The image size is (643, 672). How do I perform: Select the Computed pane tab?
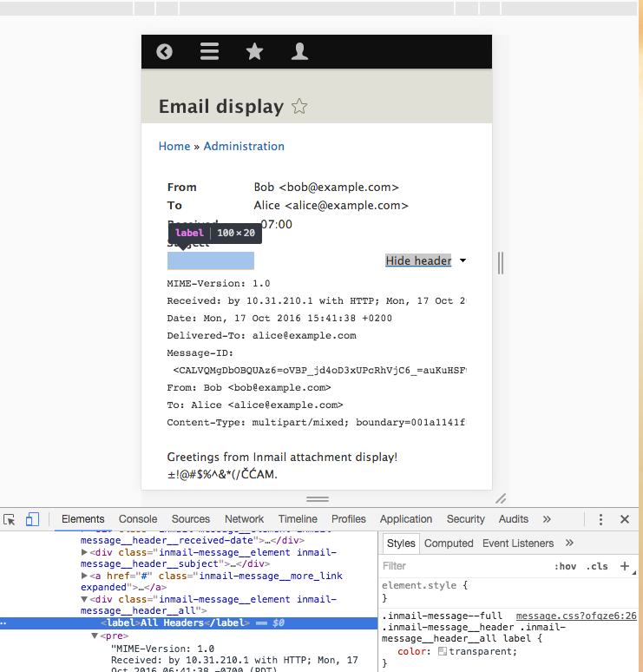pos(449,544)
